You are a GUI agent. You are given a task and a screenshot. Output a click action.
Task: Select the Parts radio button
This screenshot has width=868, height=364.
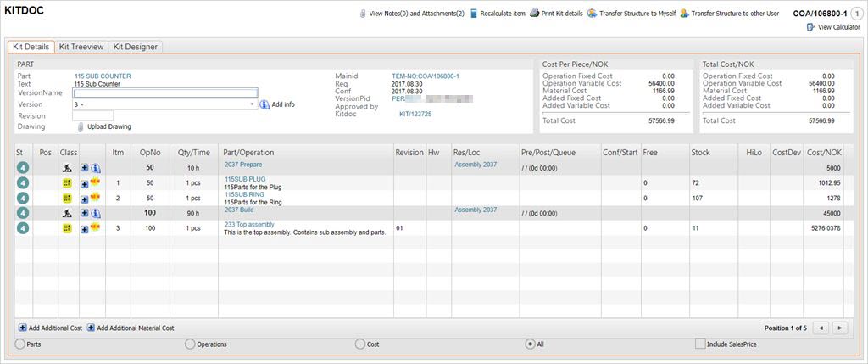[x=19, y=344]
